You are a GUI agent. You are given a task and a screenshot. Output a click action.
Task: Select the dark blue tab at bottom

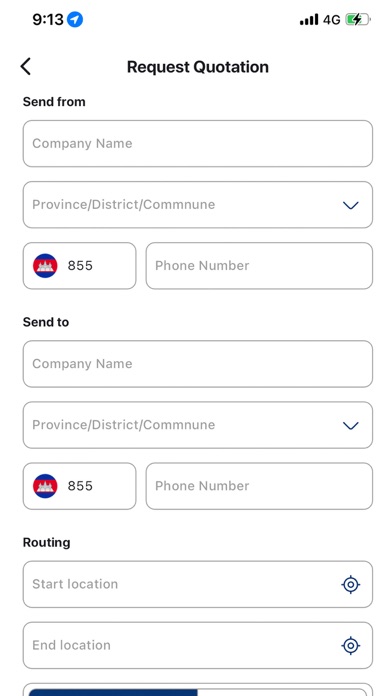point(113,692)
